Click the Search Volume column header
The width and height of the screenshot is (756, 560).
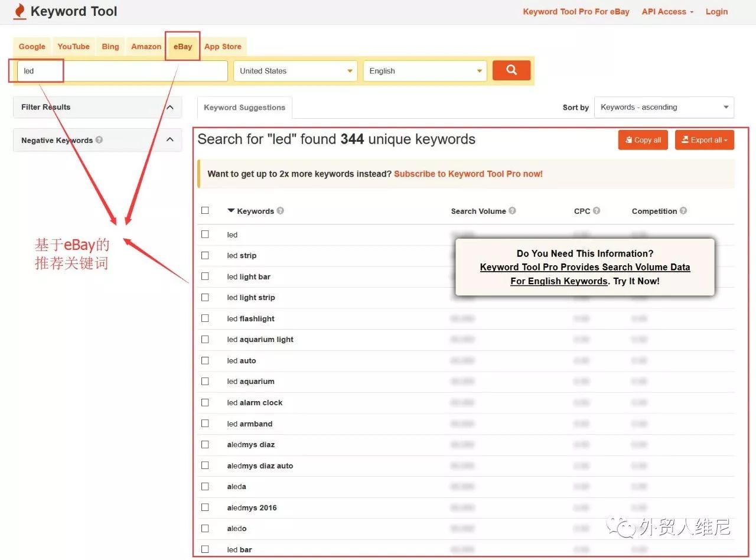coord(478,211)
